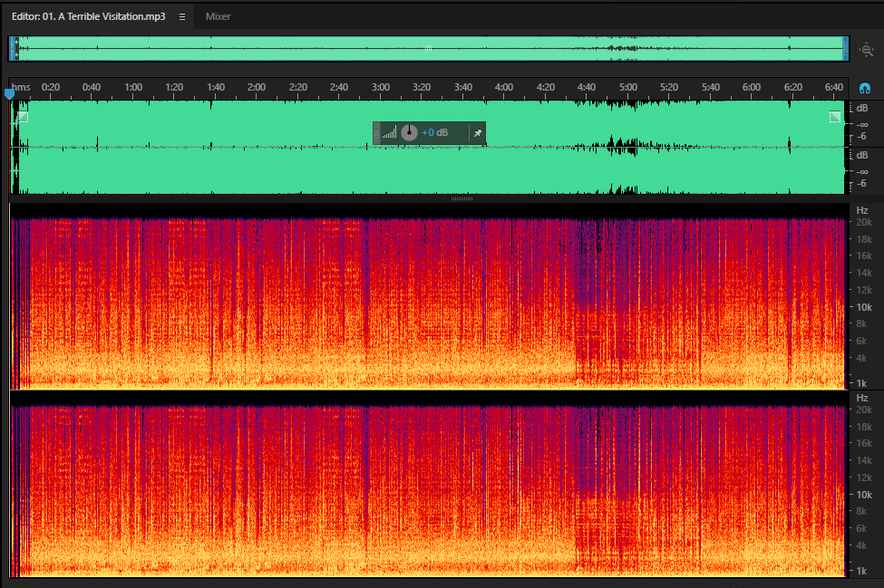
Task: Click the 0:40 mark on the time ruler
Action: (x=92, y=87)
